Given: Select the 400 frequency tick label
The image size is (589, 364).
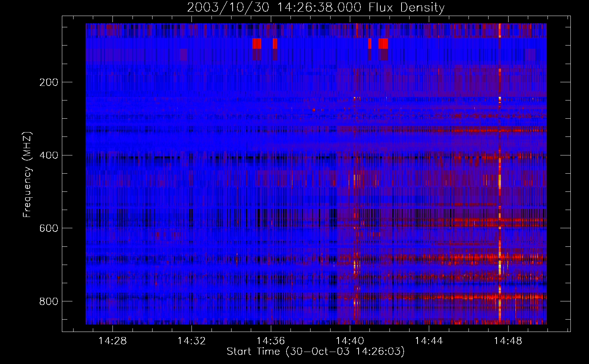Looking at the screenshot, I should (x=49, y=155).
